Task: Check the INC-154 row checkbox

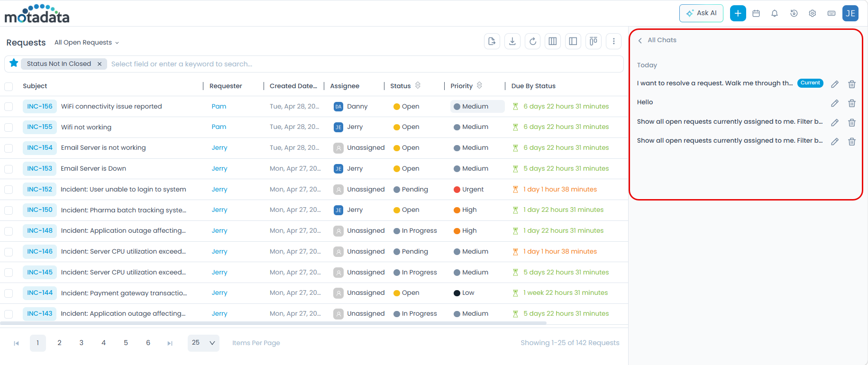Action: coord(9,148)
